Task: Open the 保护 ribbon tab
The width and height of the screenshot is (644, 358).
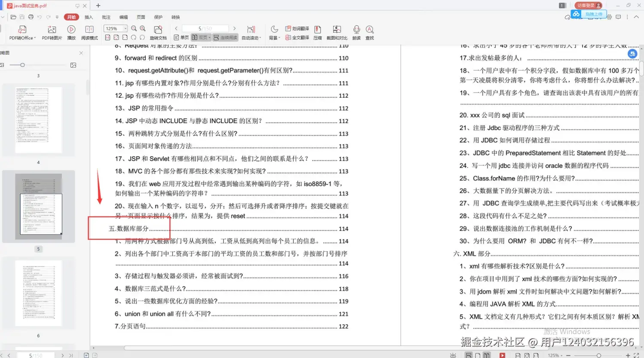Action: tap(158, 17)
